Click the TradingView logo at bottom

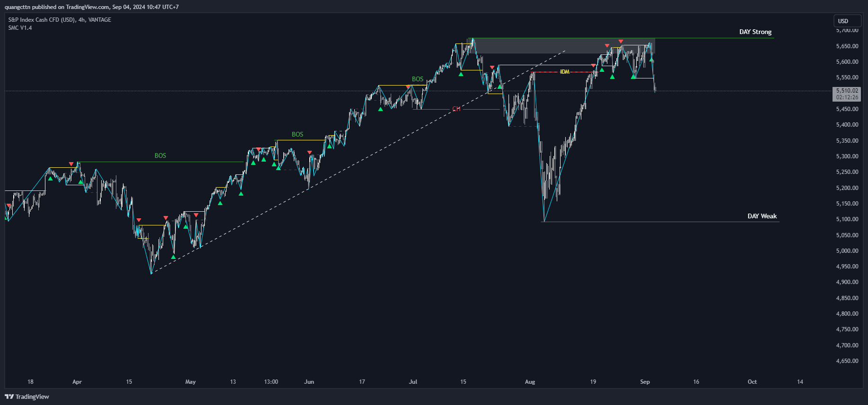(27, 396)
